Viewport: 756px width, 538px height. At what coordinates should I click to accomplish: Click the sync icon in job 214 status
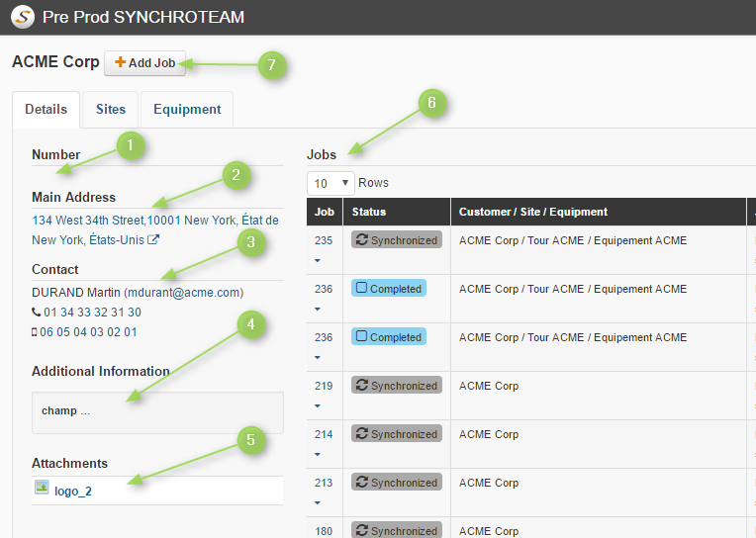click(x=362, y=433)
